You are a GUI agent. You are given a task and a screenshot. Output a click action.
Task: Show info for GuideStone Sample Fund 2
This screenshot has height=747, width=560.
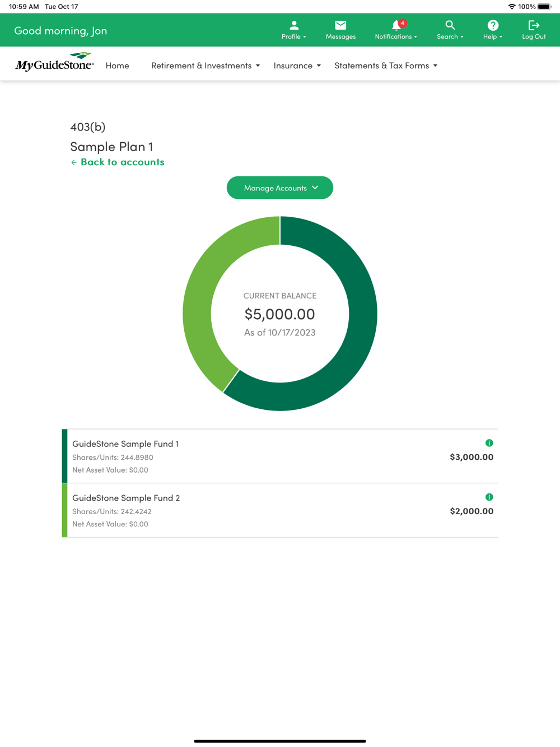click(x=489, y=497)
